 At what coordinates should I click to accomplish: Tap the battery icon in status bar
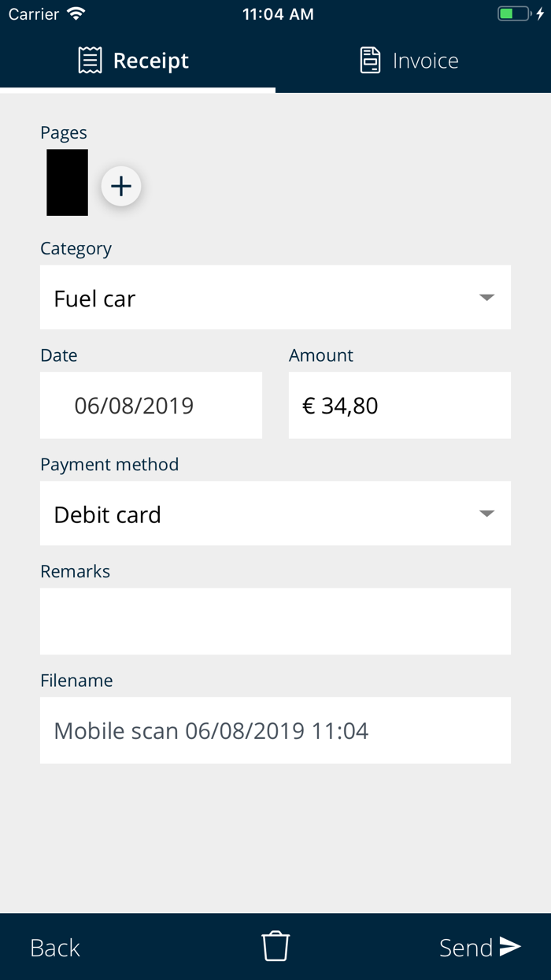tap(515, 14)
